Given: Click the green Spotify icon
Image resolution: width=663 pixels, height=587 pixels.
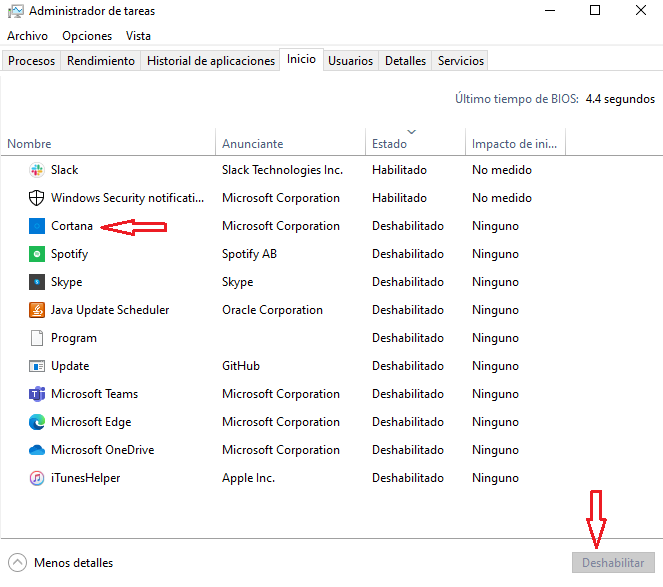Looking at the screenshot, I should (37, 254).
